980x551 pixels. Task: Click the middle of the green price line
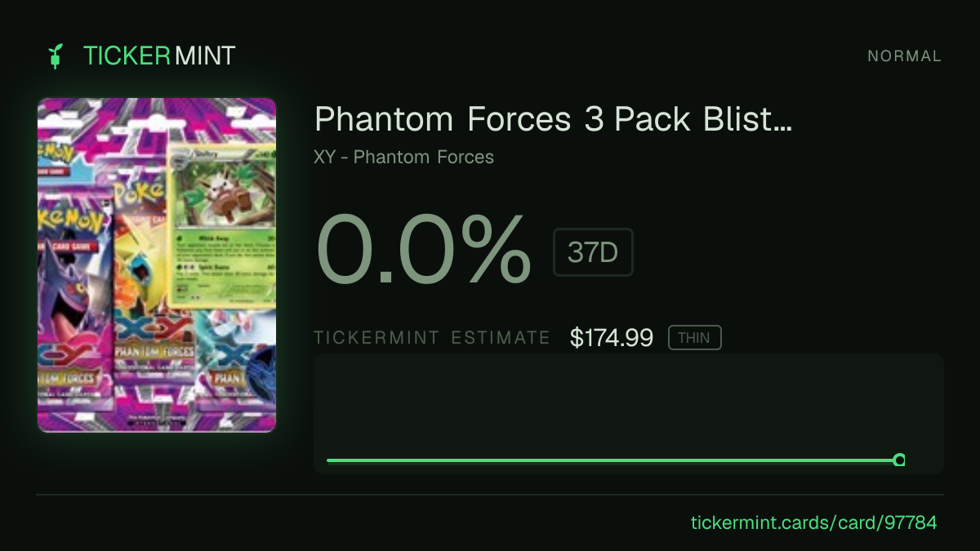[611, 460]
